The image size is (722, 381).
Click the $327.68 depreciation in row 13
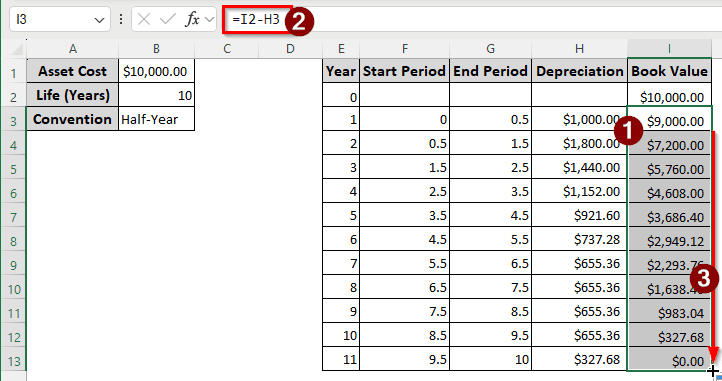[x=579, y=359]
